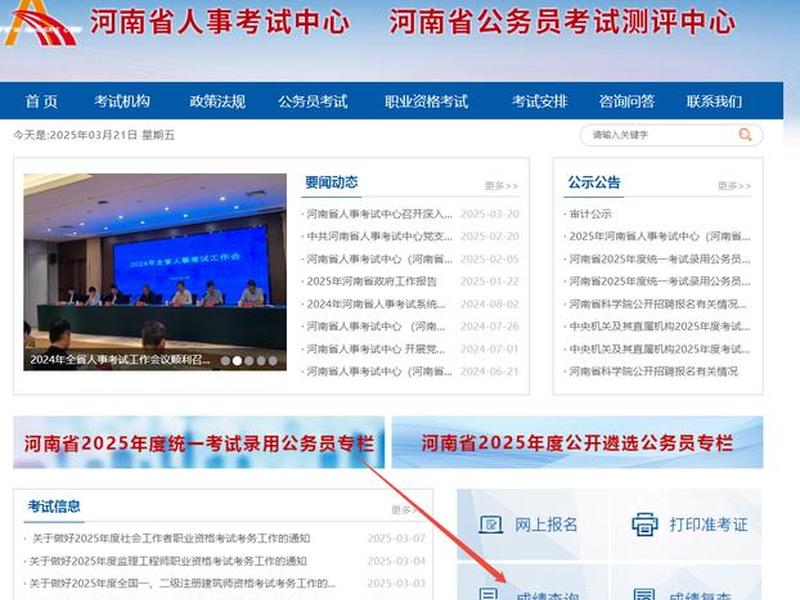Screen dimensions: 800x600
Task: Click 更多>> beside 要闻动态
Action: (x=502, y=186)
